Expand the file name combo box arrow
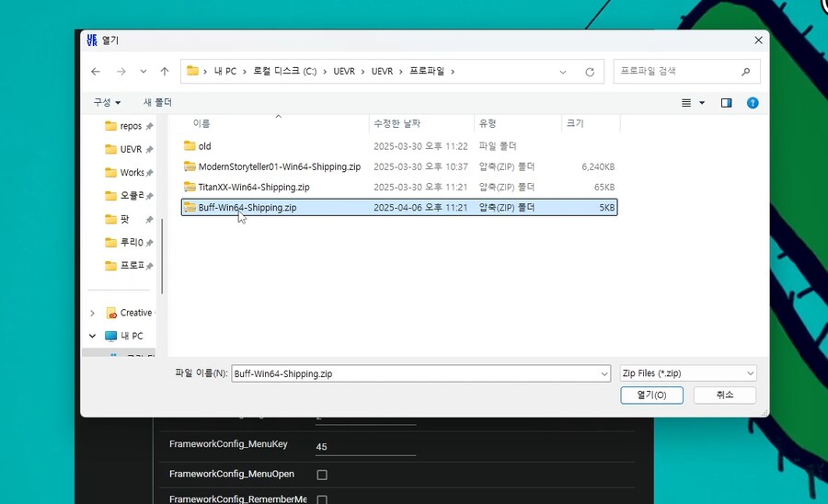Viewport: 828px width, 504px height. (x=604, y=373)
